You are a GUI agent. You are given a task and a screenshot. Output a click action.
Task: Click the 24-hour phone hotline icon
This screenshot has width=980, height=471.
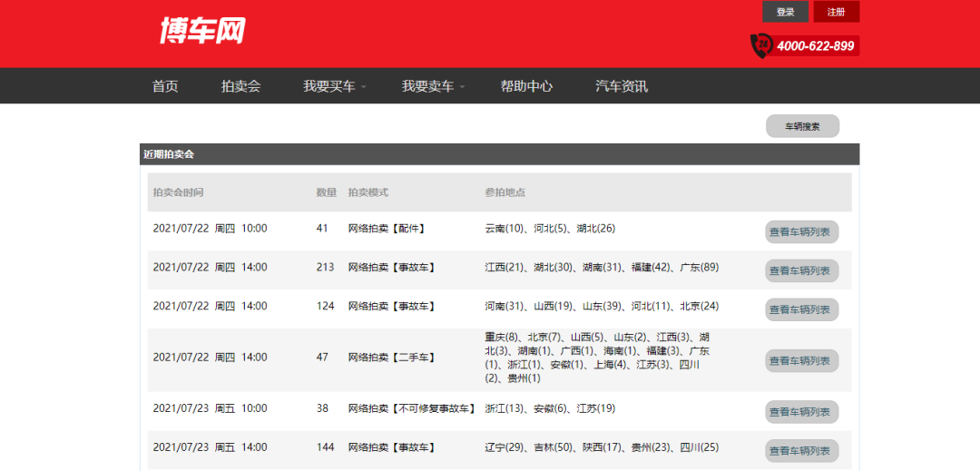[760, 45]
